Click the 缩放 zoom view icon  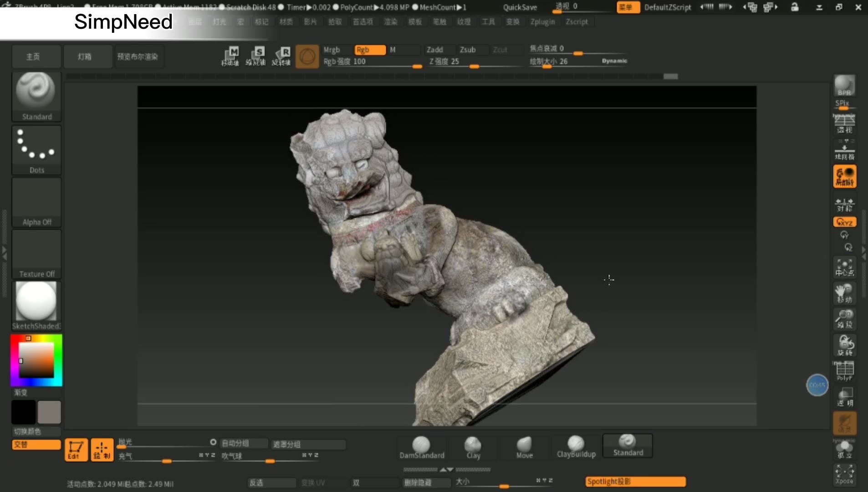(x=844, y=319)
